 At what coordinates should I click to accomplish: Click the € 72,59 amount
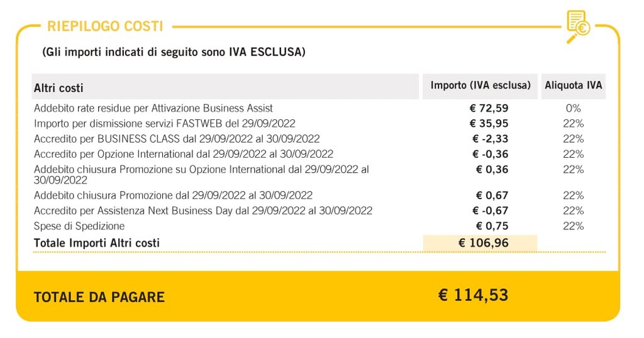pos(489,108)
